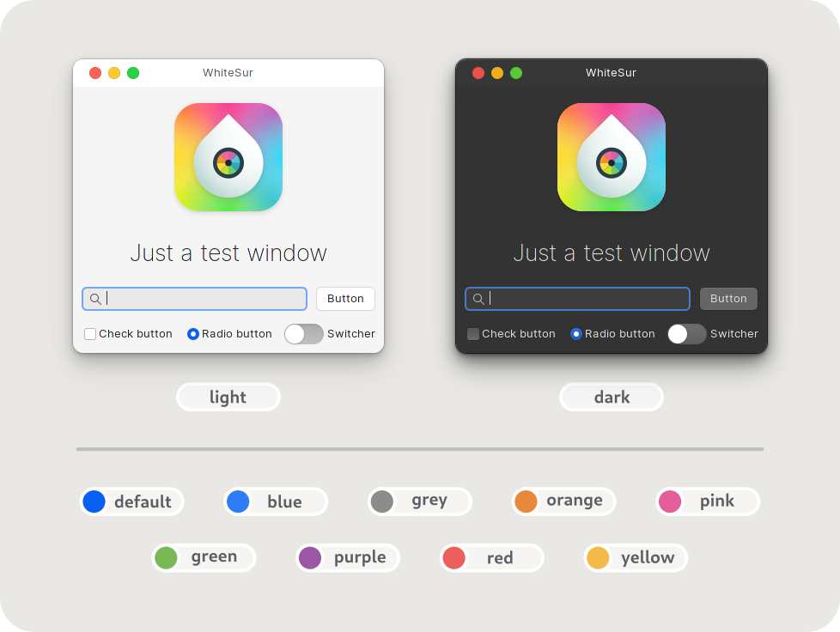Close the dark WhiteSur window
The width and height of the screenshot is (840, 632).
[478, 73]
